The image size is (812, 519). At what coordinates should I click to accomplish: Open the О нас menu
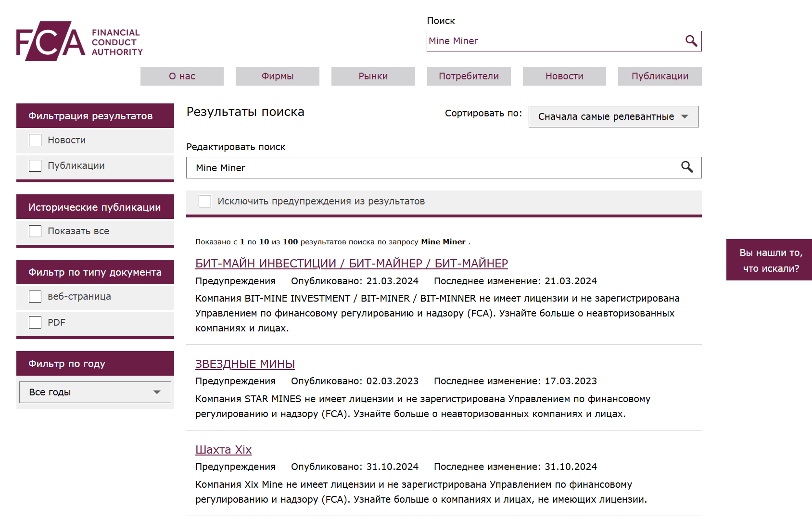click(182, 76)
